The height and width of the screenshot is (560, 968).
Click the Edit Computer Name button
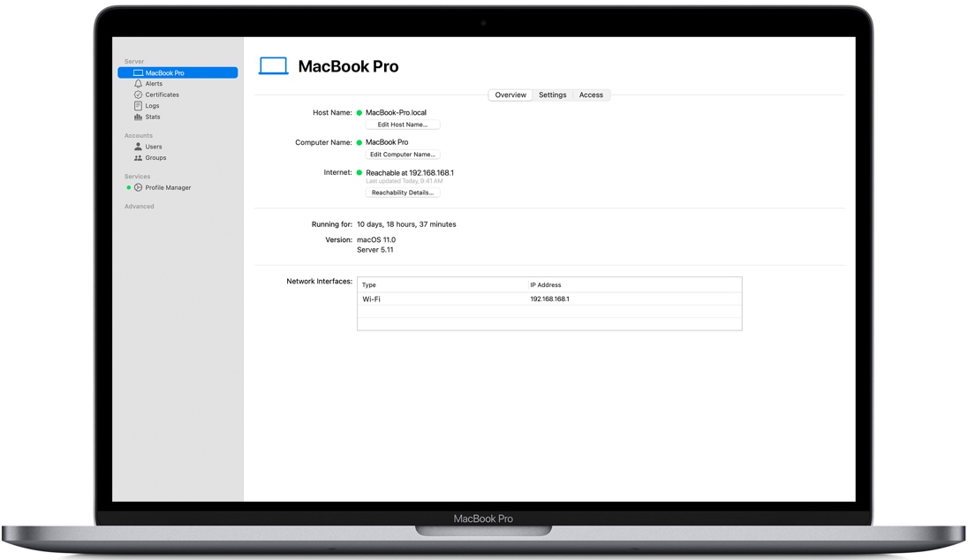pos(403,154)
